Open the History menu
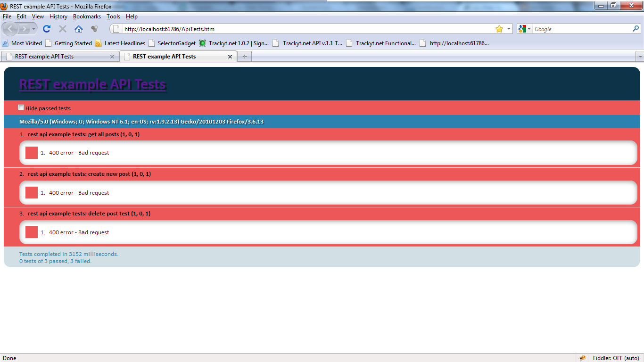The image size is (644, 362). tap(58, 16)
